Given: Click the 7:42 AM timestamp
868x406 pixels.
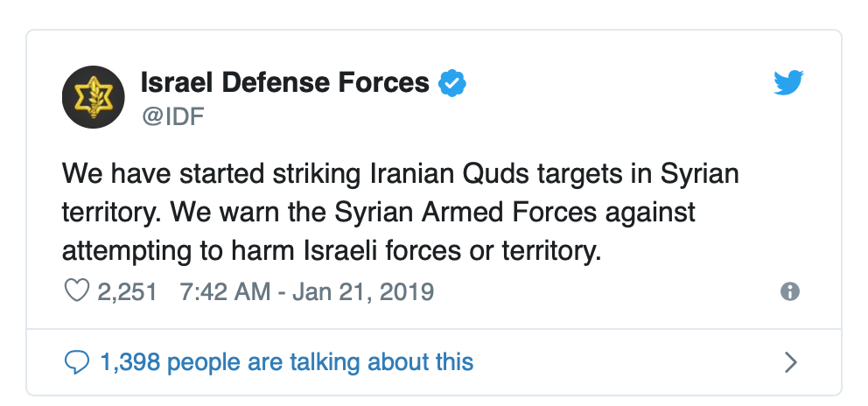Looking at the screenshot, I should [225, 291].
